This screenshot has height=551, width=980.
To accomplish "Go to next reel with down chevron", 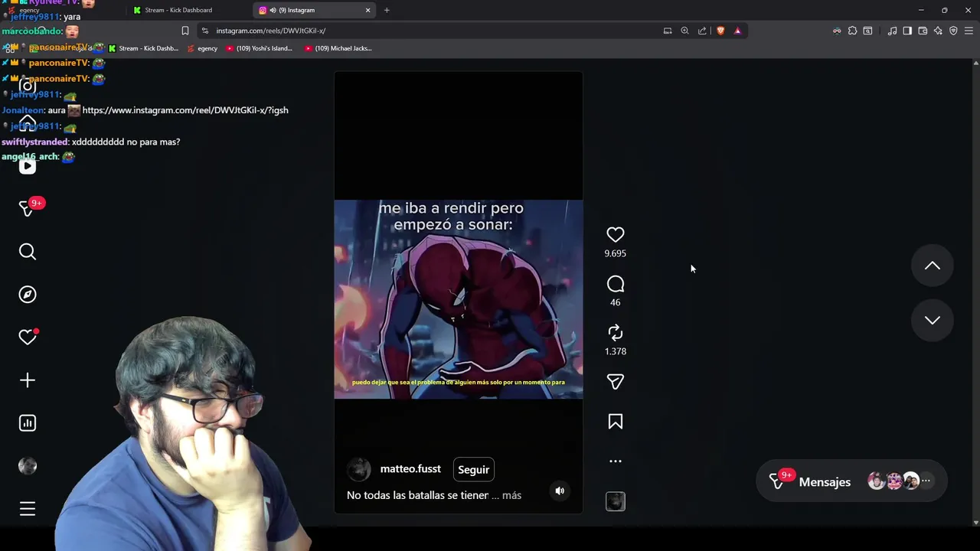I will pos(932,320).
